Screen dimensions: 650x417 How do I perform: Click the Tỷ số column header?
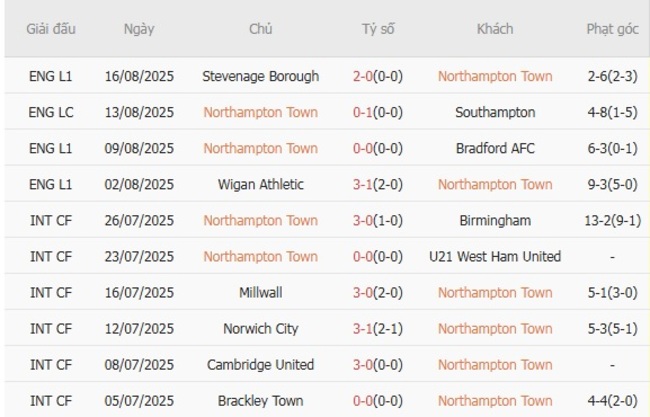tap(378, 29)
